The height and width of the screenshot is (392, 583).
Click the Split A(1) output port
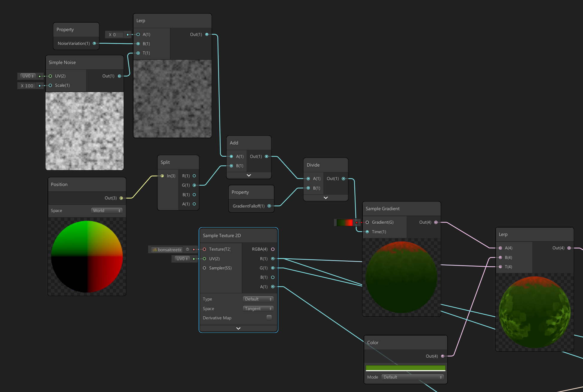click(194, 204)
